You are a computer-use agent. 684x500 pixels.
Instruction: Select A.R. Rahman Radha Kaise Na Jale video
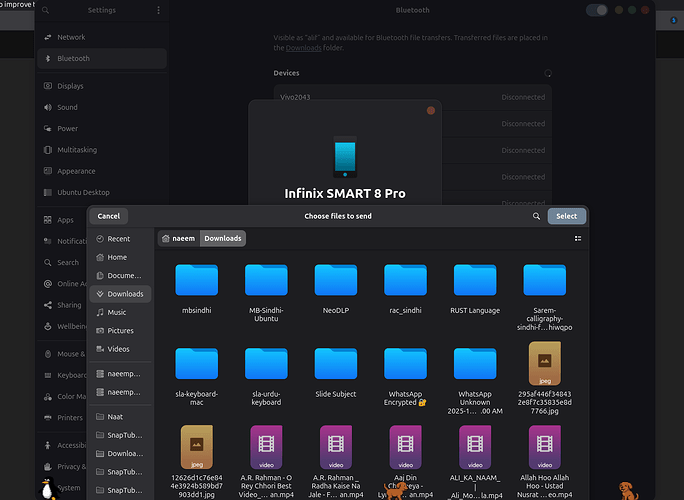pyautogui.click(x=336, y=462)
